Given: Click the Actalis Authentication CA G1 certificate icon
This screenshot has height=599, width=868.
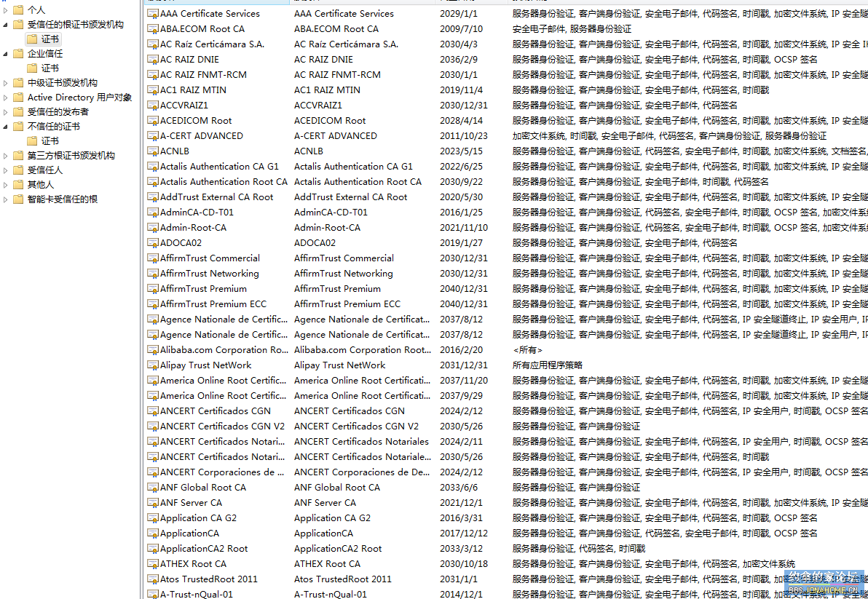Looking at the screenshot, I should pyautogui.click(x=153, y=167).
